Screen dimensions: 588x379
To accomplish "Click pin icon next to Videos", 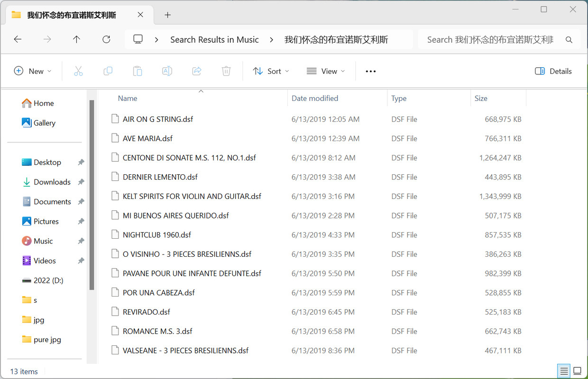I will [81, 261].
